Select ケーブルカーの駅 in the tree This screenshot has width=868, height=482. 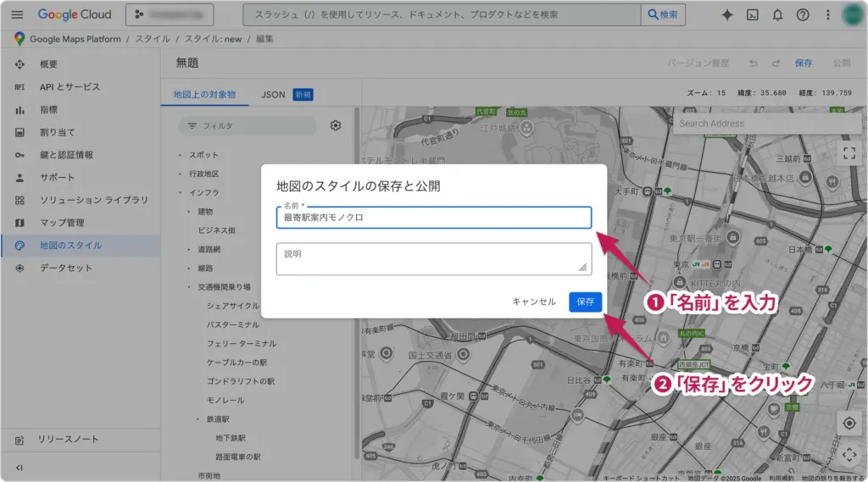pyautogui.click(x=237, y=363)
